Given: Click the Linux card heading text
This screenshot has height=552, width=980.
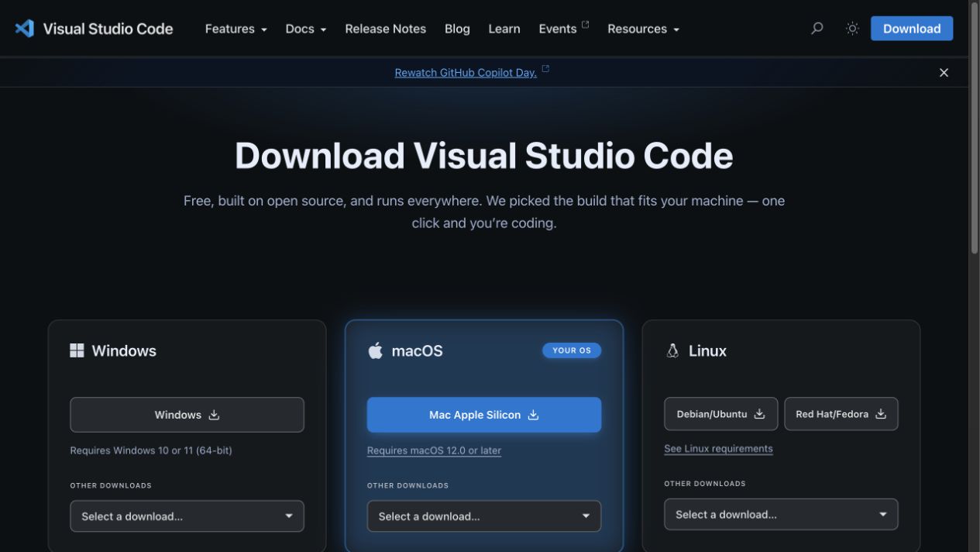Looking at the screenshot, I should click(707, 351).
